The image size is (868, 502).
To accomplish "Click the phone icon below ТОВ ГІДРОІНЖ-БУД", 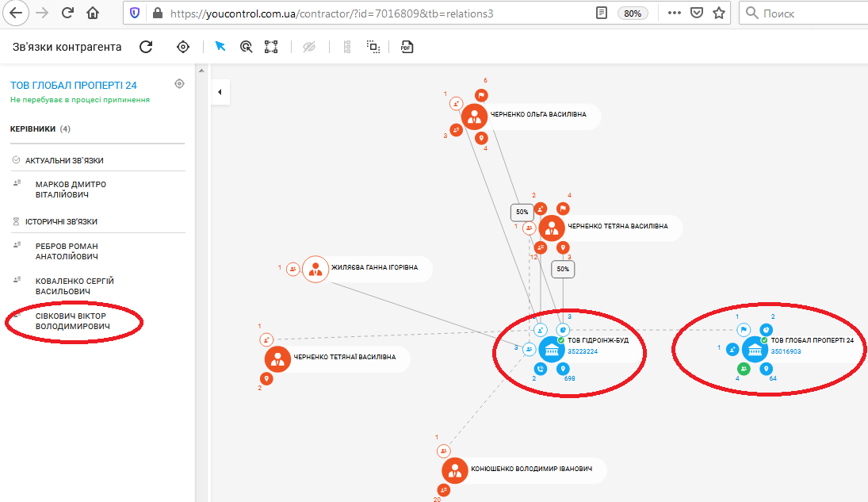I will (541, 369).
